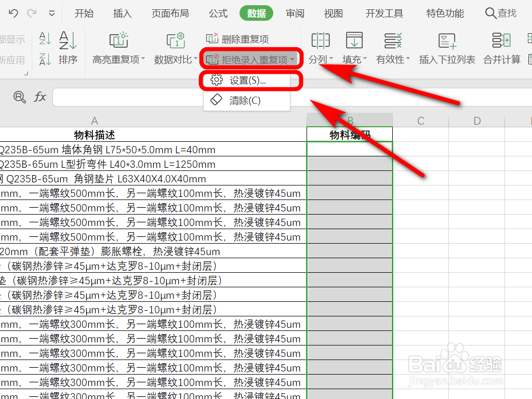Open the 审阅 ribbon tab
The image size is (532, 399).
coord(295,14)
